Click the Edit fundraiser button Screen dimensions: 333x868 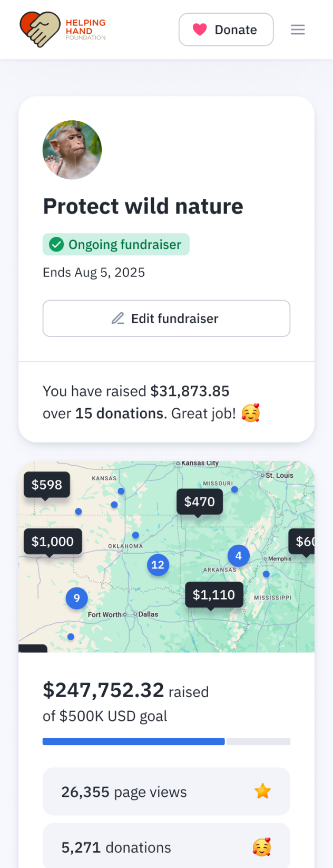[166, 319]
